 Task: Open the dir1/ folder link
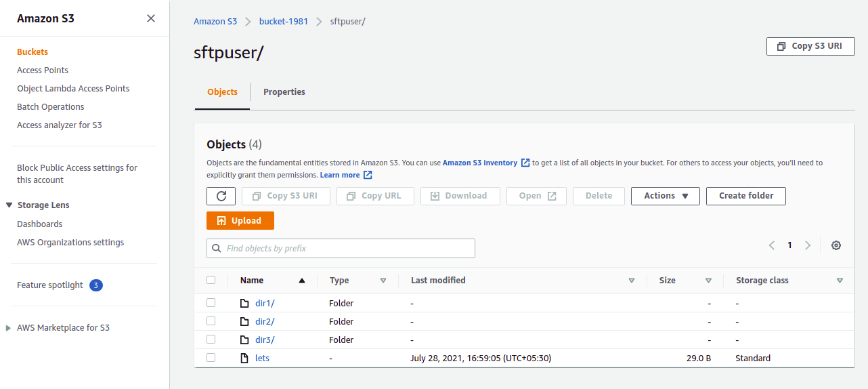265,304
